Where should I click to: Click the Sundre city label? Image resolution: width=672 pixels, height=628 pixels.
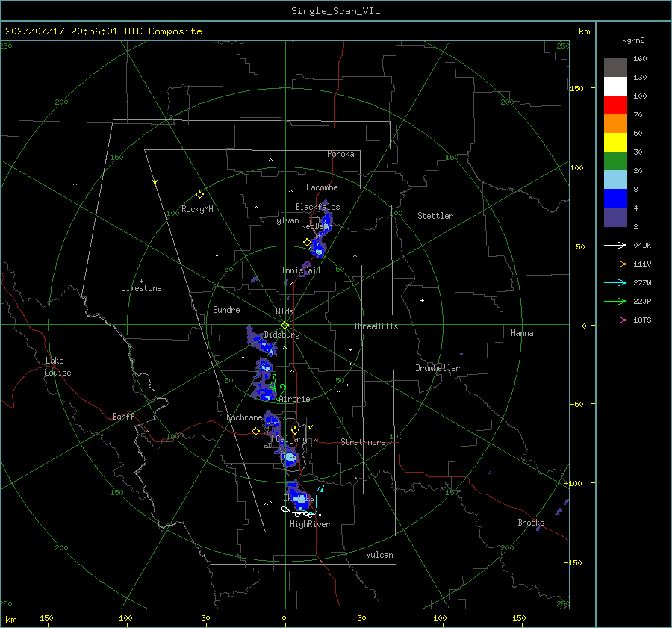click(x=226, y=310)
